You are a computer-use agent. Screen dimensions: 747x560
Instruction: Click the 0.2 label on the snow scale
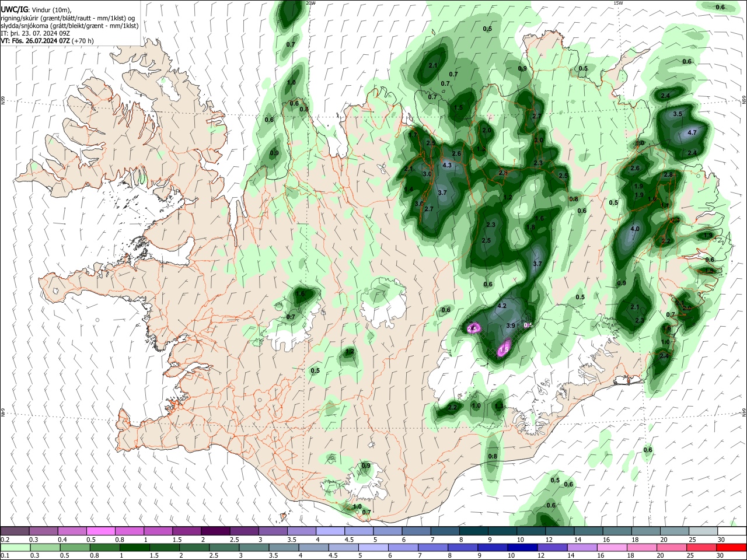pos(5,540)
